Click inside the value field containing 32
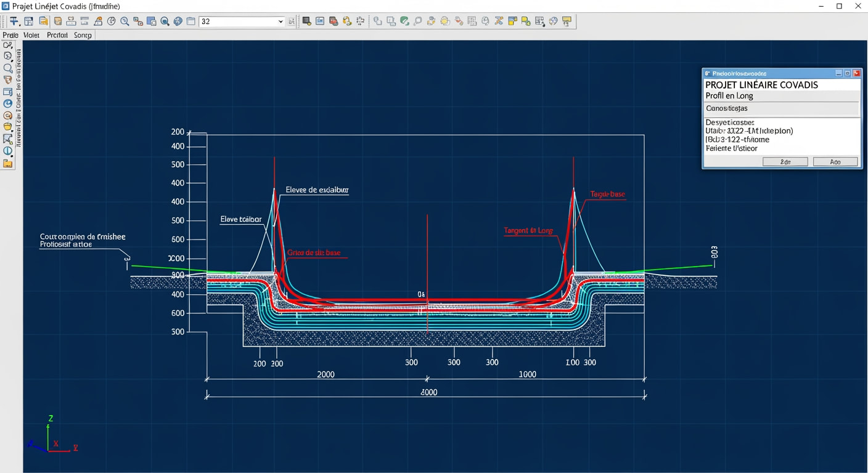 point(234,20)
